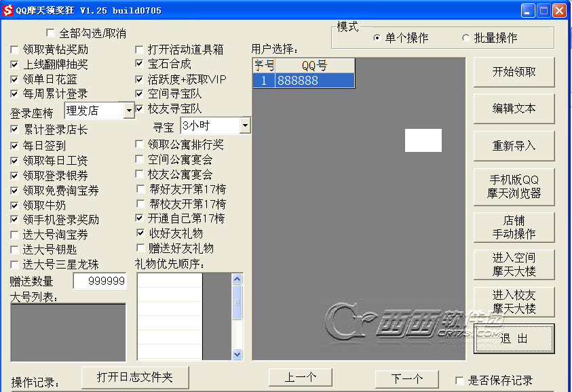Click the QQ号 column header

pyautogui.click(x=315, y=66)
